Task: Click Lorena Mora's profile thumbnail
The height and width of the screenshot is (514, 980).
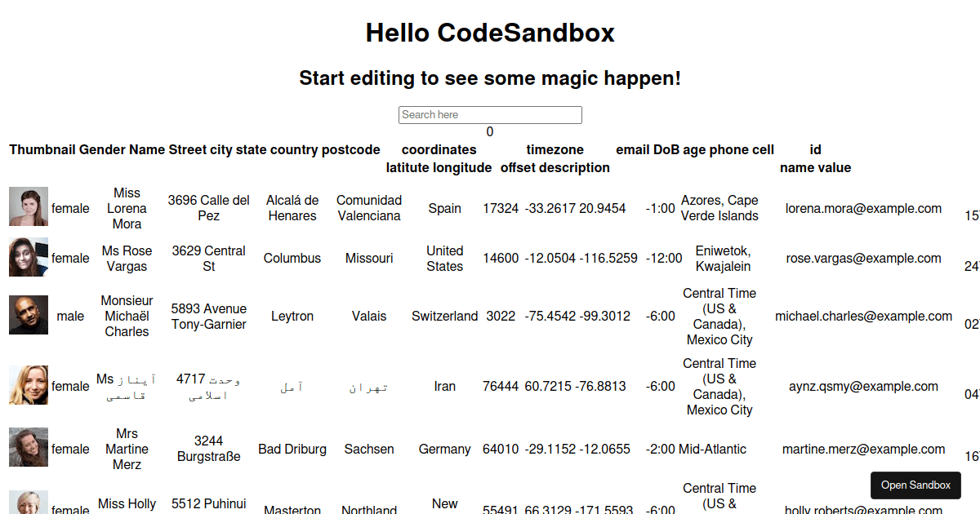Action: tap(29, 206)
